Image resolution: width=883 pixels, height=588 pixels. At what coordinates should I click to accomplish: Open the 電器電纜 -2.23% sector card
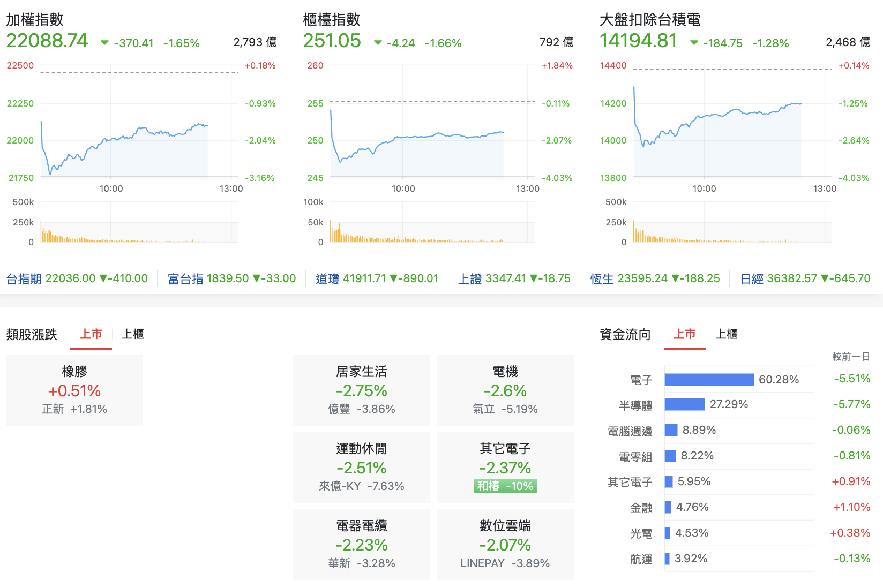pos(362,545)
